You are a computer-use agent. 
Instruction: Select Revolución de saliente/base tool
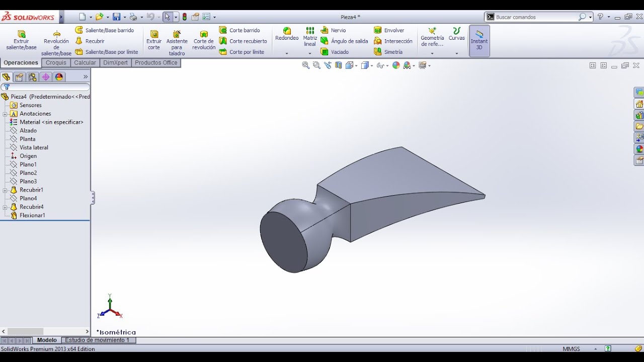tap(56, 43)
